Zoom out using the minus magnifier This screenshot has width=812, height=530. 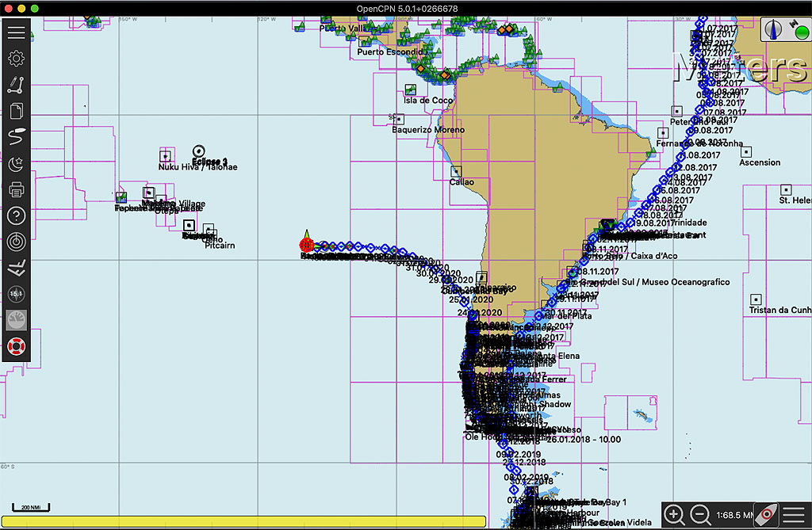point(700,514)
